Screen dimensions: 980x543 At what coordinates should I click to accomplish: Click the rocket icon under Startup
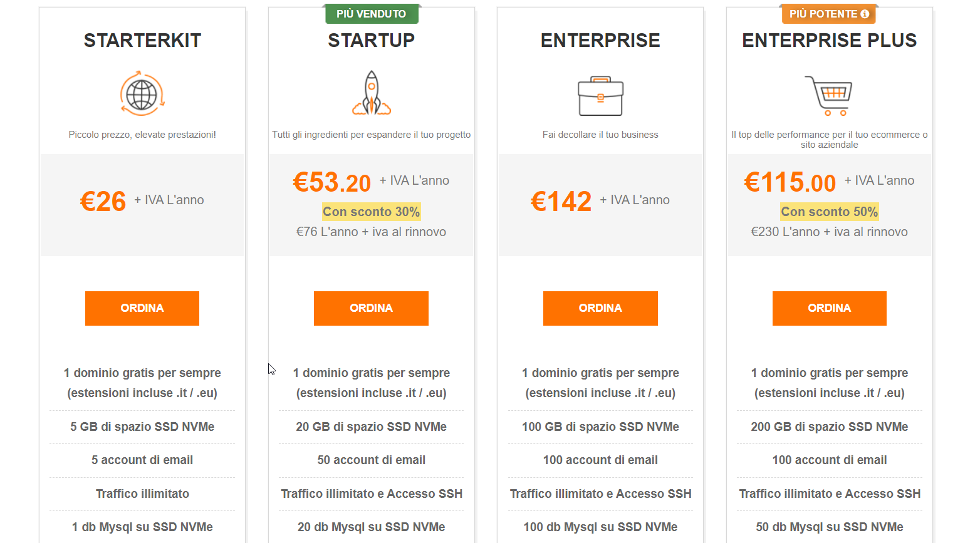pos(372,93)
